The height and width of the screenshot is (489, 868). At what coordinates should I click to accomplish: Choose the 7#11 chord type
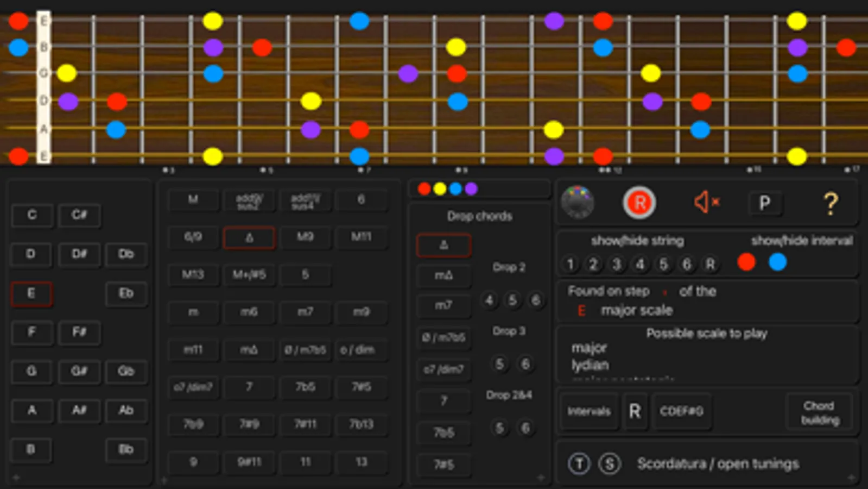pos(305,424)
